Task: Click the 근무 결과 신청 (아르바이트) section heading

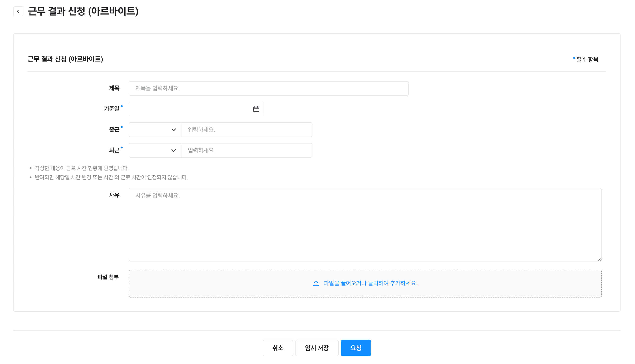Action: pyautogui.click(x=65, y=59)
